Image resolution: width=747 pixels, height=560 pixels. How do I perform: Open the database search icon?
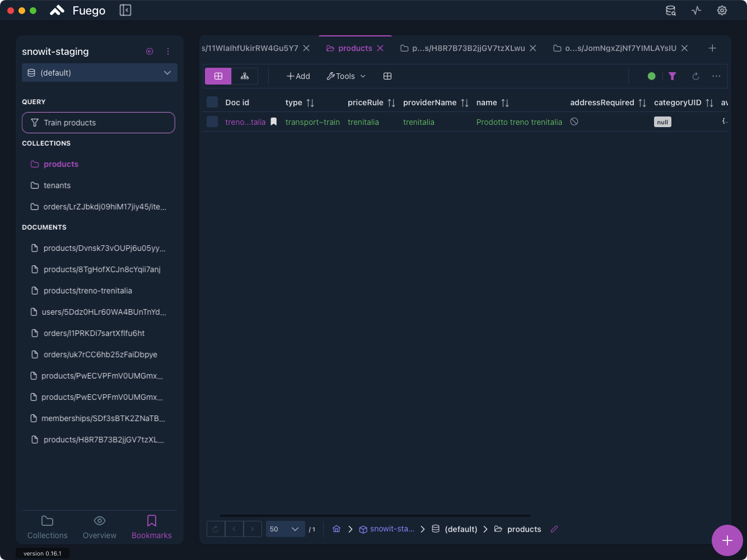pos(670,10)
